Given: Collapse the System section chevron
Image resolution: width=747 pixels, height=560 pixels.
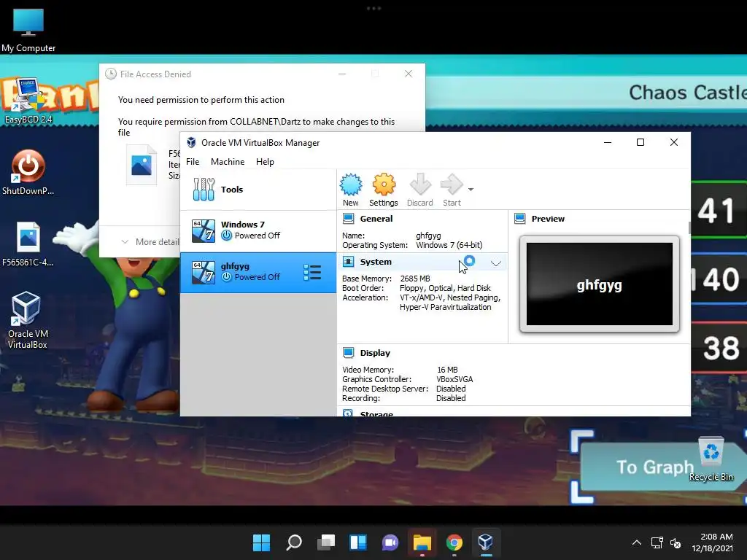Looking at the screenshot, I should [x=496, y=262].
